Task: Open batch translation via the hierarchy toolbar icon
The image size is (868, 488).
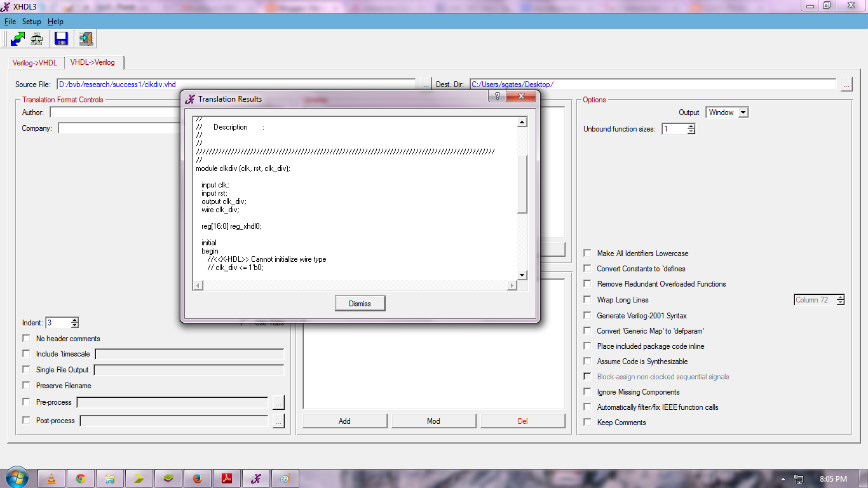Action: tap(37, 39)
